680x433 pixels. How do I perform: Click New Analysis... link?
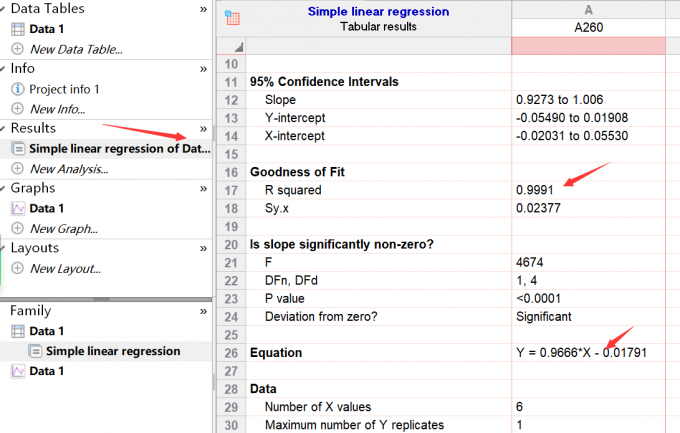pos(68,168)
